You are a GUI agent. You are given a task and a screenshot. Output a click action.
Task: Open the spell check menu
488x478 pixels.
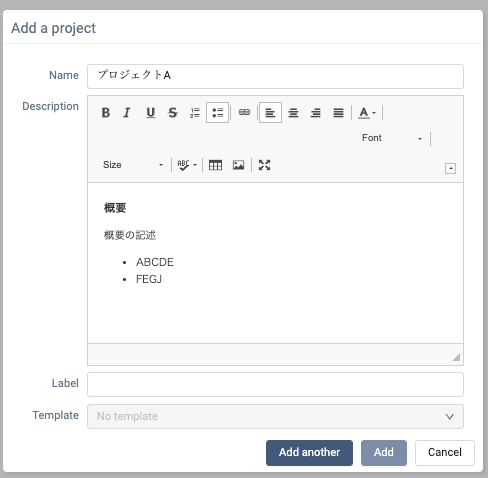pos(187,165)
